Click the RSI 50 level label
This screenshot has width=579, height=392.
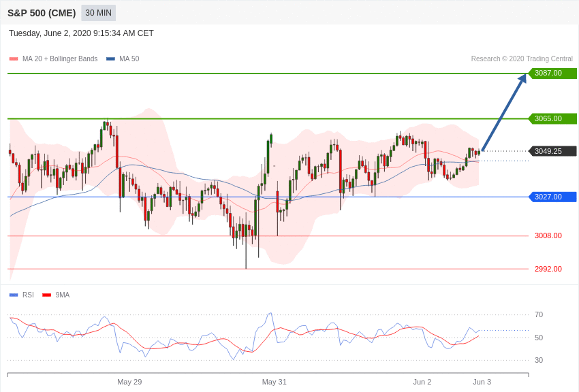pyautogui.click(x=539, y=338)
